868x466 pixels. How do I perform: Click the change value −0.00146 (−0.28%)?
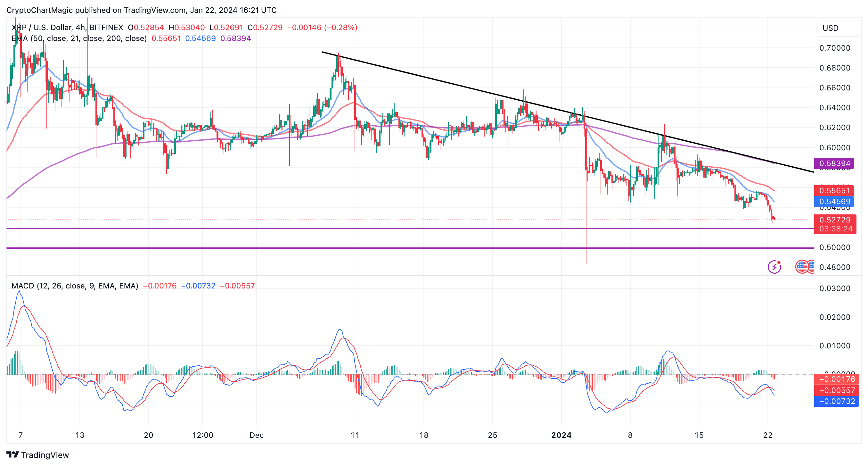click(x=322, y=27)
